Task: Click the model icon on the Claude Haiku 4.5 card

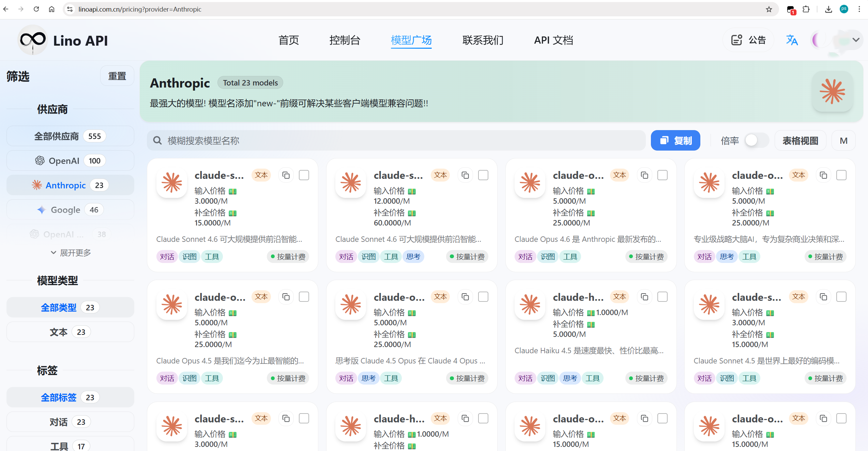Action: (x=530, y=304)
